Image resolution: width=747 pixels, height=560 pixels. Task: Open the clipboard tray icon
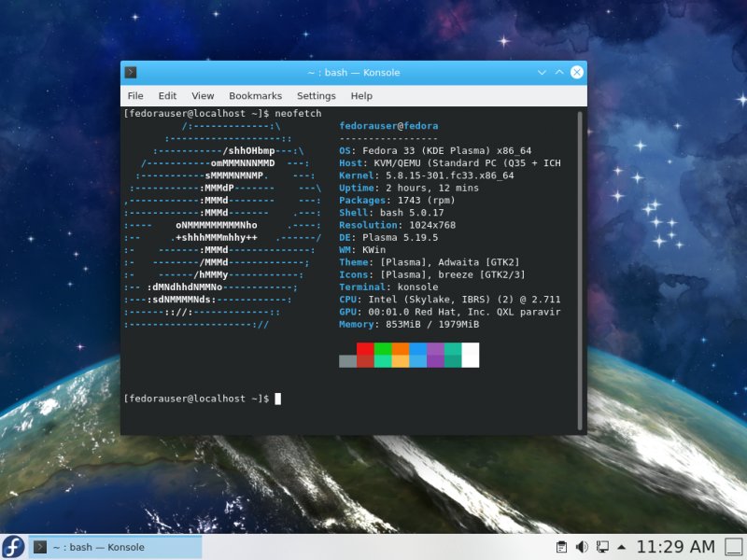click(x=561, y=547)
